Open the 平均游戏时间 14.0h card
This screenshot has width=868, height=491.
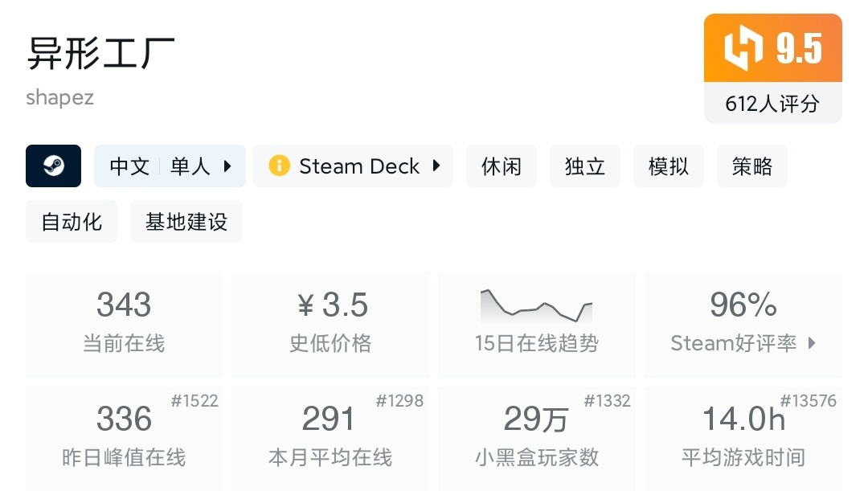point(743,439)
